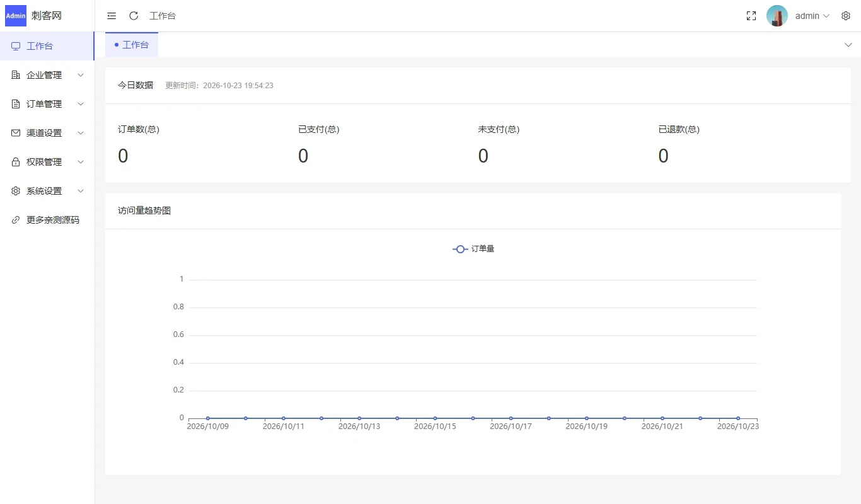Expand the 权限管理 chevron
This screenshot has height=504, width=861.
(x=81, y=162)
